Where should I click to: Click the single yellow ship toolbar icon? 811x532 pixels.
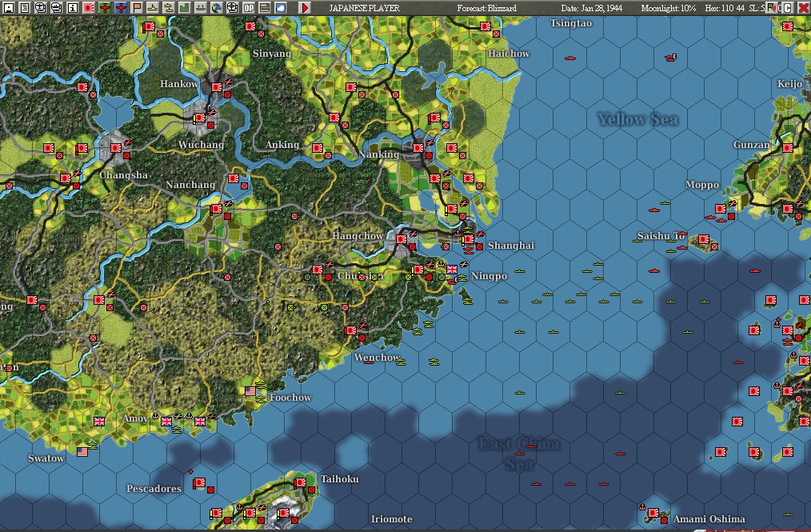(153, 8)
